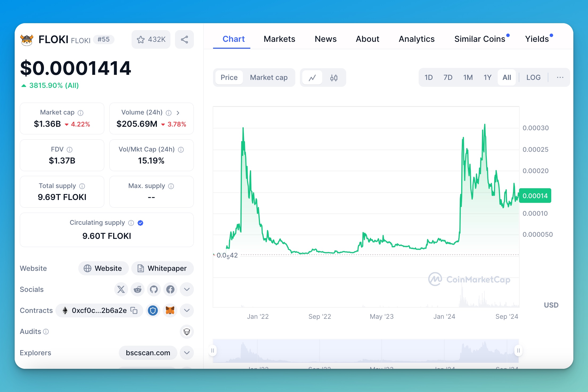Screen dimensions: 588x392
Task: Click left range slider handle
Action: pyautogui.click(x=213, y=350)
